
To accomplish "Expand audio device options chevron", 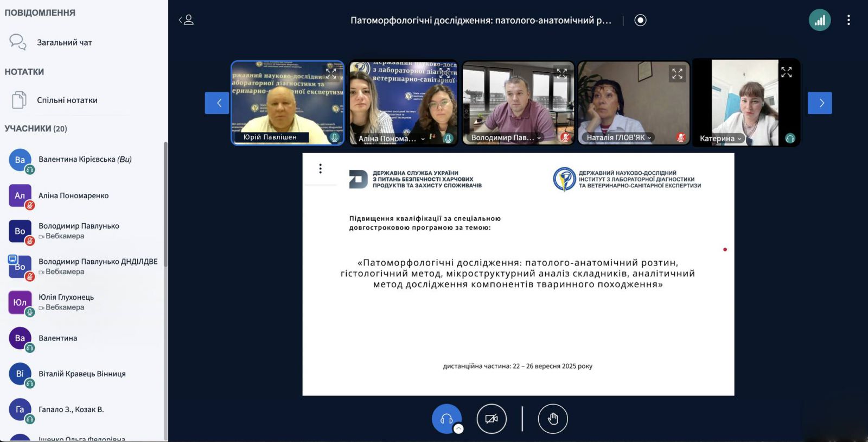I will [x=459, y=429].
